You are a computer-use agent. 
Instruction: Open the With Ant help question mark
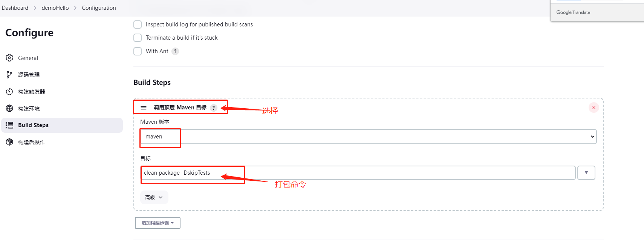coord(175,51)
